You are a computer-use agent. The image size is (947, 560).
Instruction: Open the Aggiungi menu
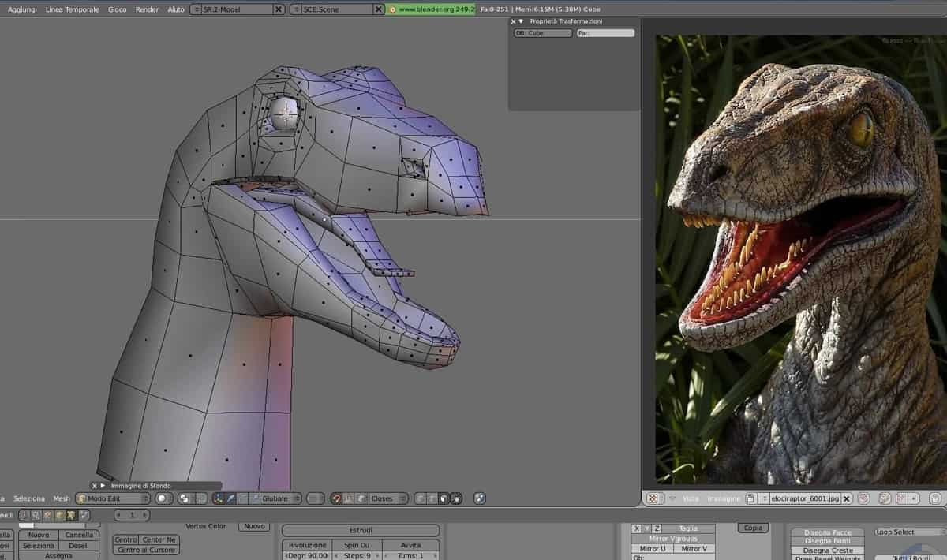tap(22, 9)
